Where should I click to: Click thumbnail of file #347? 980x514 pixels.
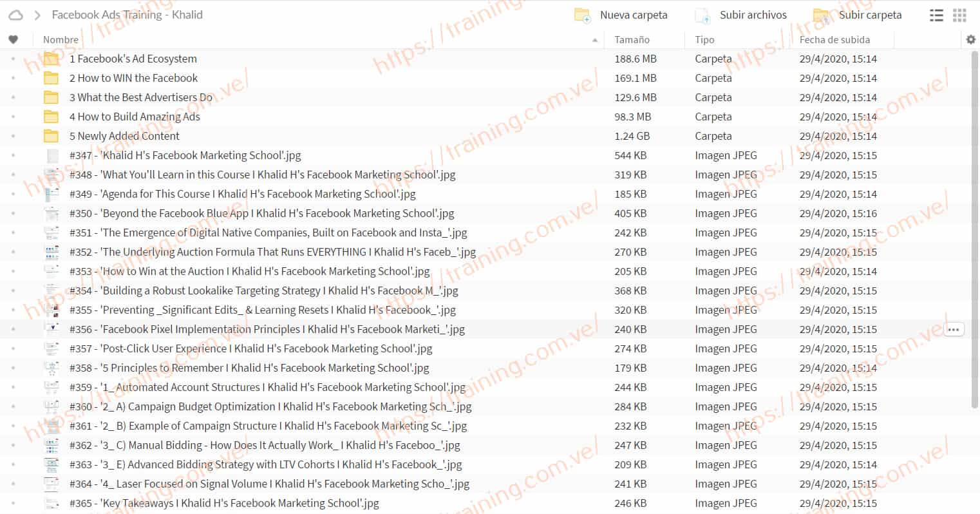[x=52, y=155]
